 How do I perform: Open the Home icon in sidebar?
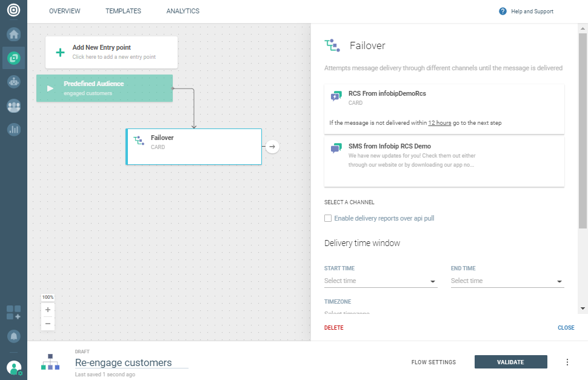(x=13, y=35)
